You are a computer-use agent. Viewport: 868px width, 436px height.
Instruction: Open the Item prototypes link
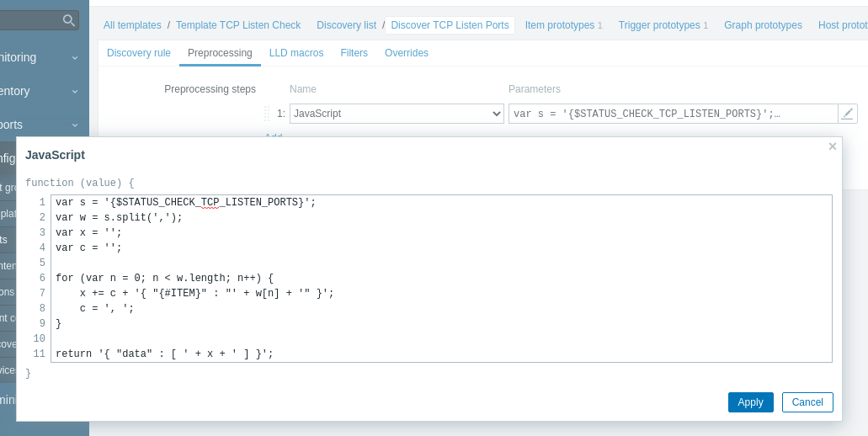(559, 25)
